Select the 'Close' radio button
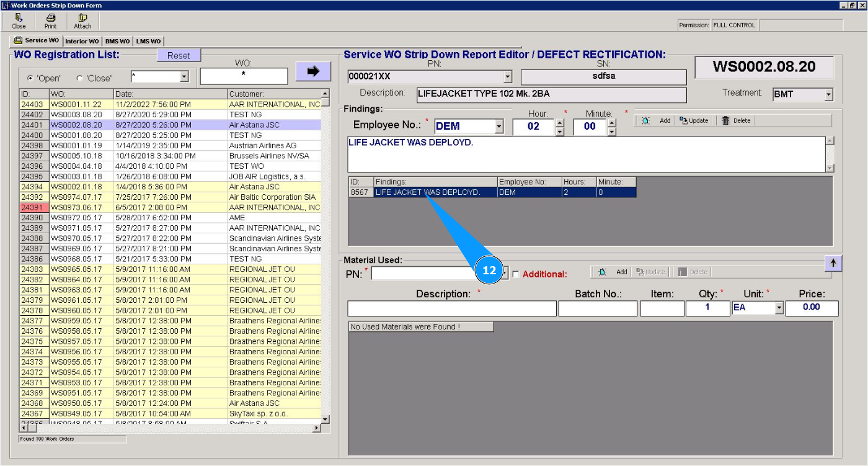Image resolution: width=868 pixels, height=466 pixels. click(79, 79)
